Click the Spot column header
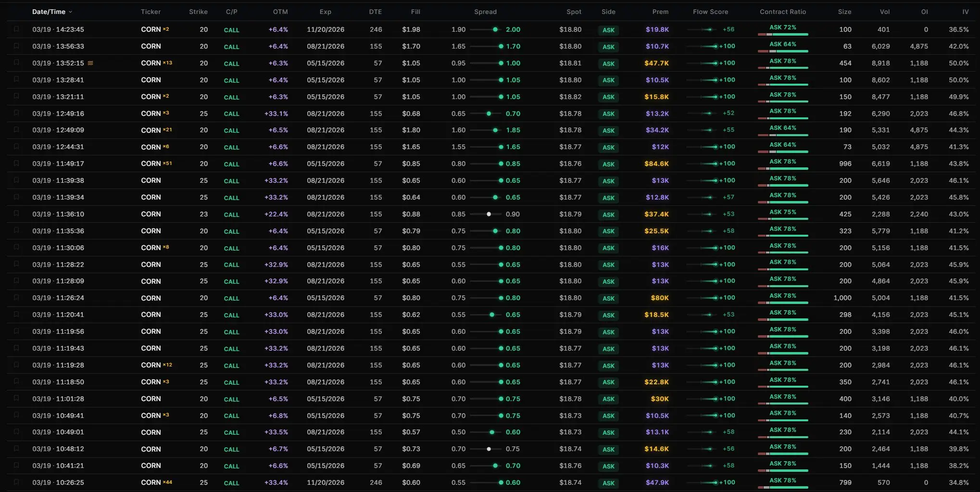 point(574,12)
